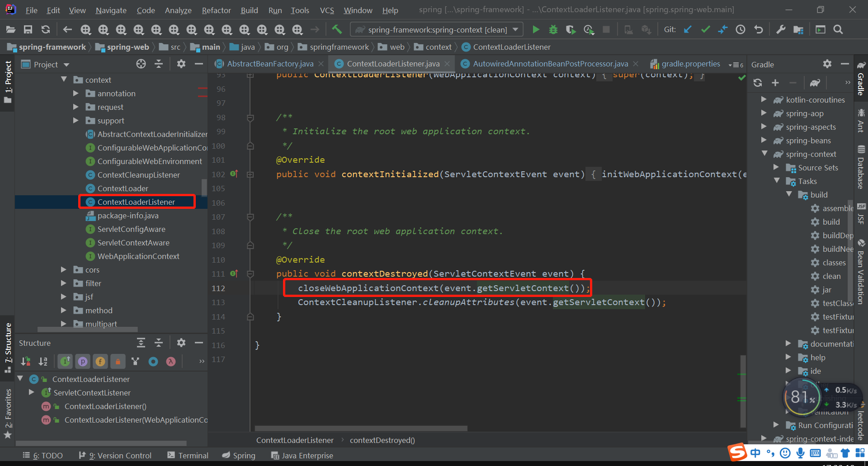The image size is (868, 466).
Task: Run with coverage using the shield icon
Action: click(x=571, y=29)
